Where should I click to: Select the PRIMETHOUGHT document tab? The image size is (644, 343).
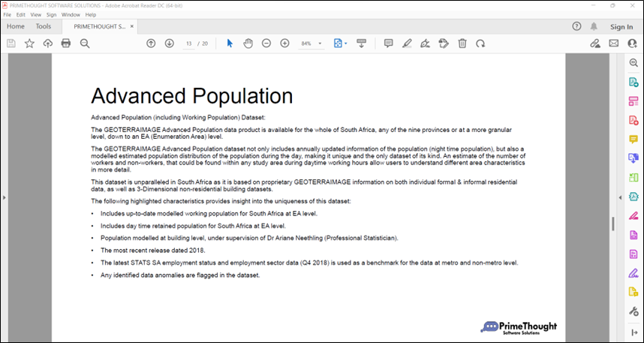[x=100, y=27]
